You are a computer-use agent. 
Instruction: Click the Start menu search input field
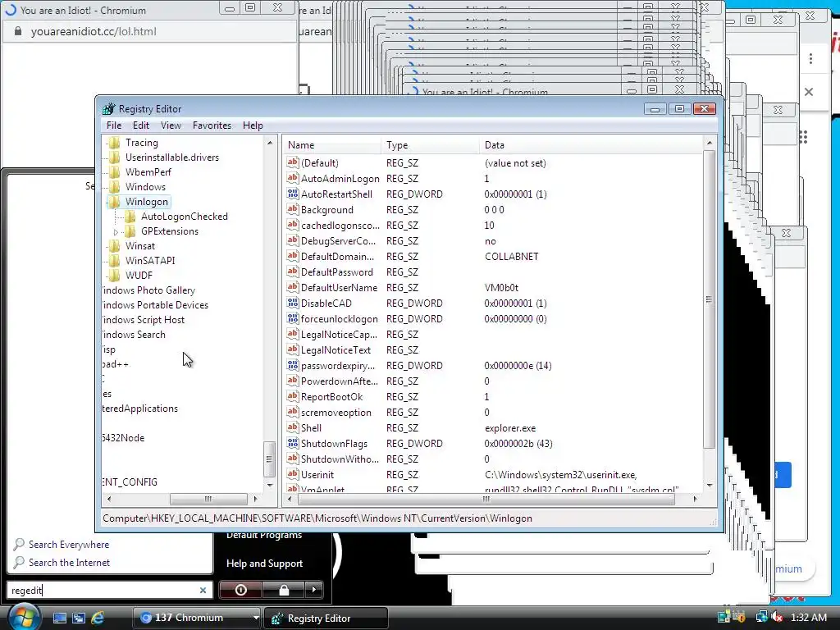pyautogui.click(x=103, y=590)
